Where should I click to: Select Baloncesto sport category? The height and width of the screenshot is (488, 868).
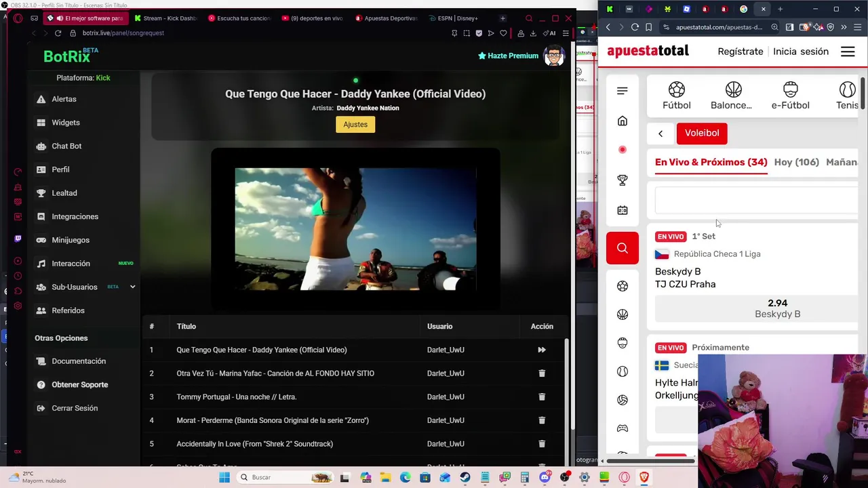click(x=731, y=96)
